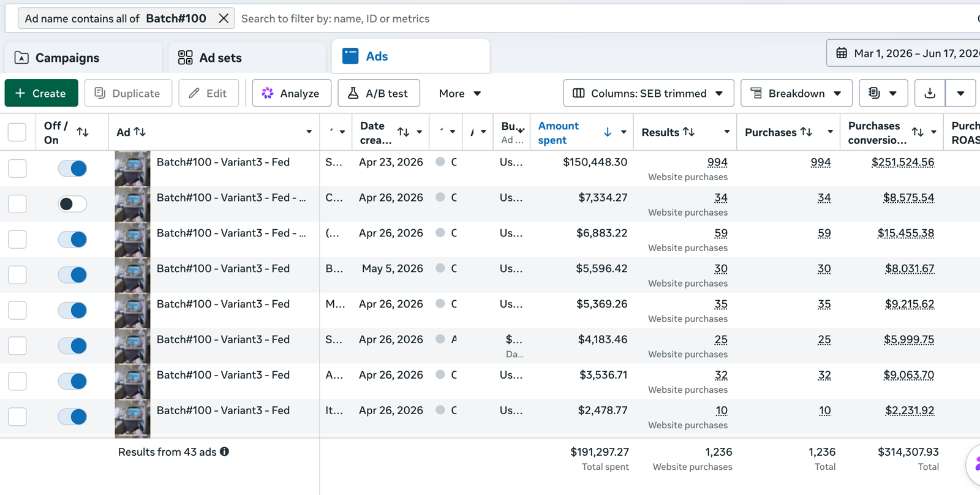Open the export options arrow
Image resolution: width=980 pixels, height=495 pixels.
click(960, 93)
